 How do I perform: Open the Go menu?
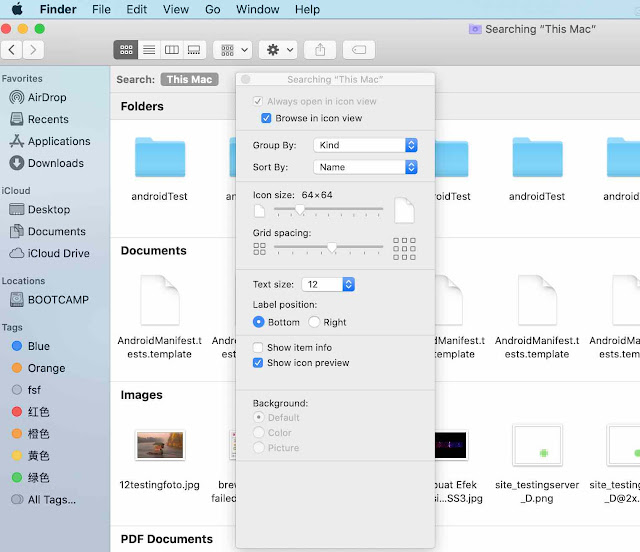[x=213, y=9]
